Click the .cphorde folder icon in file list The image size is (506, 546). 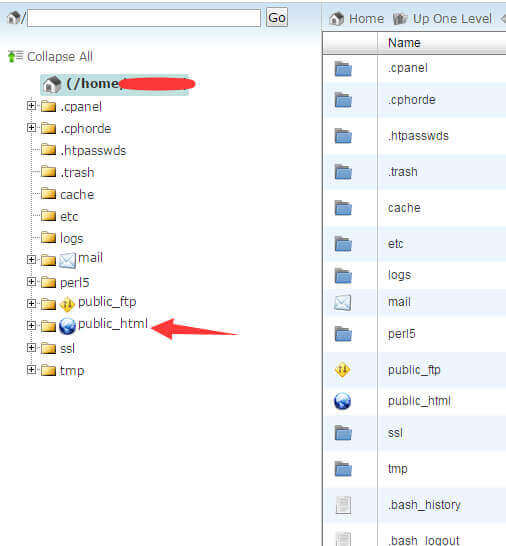(x=343, y=100)
